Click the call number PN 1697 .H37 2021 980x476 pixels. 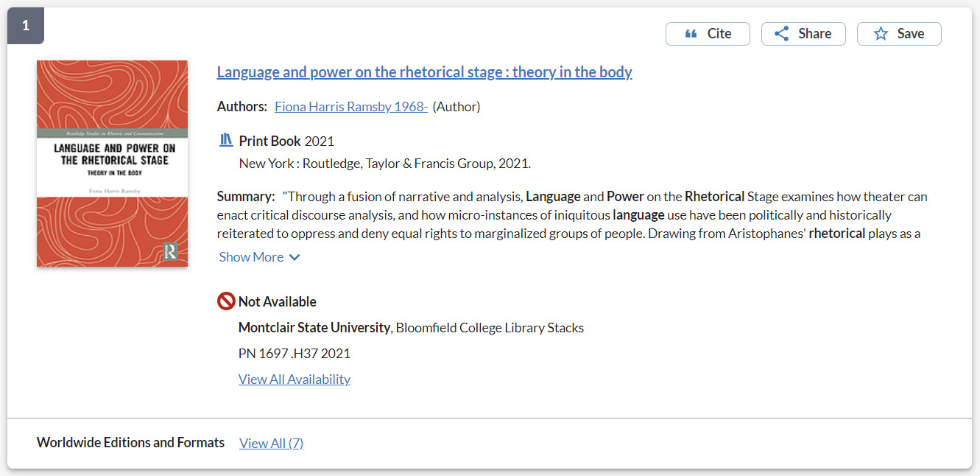click(x=294, y=354)
